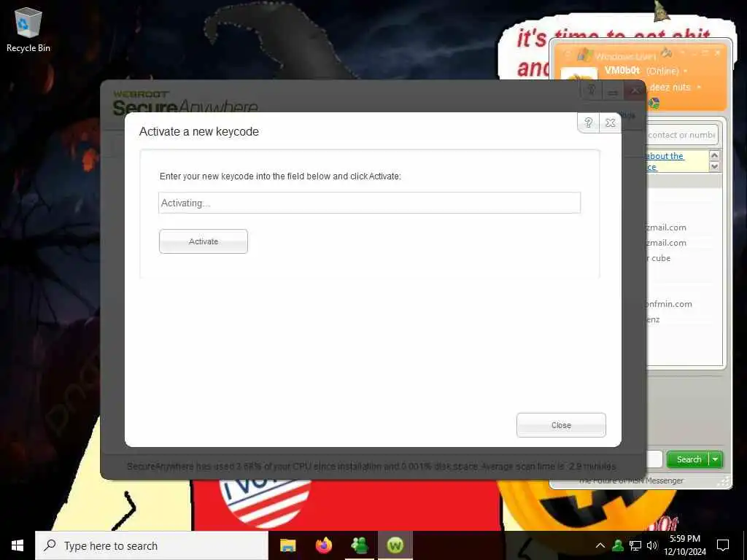Open help in the dimmed SecureAnywhere window
747x560 pixels.
click(x=591, y=90)
